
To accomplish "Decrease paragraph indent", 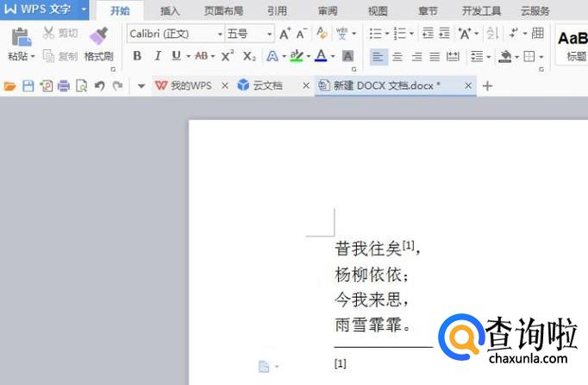I will [x=428, y=33].
